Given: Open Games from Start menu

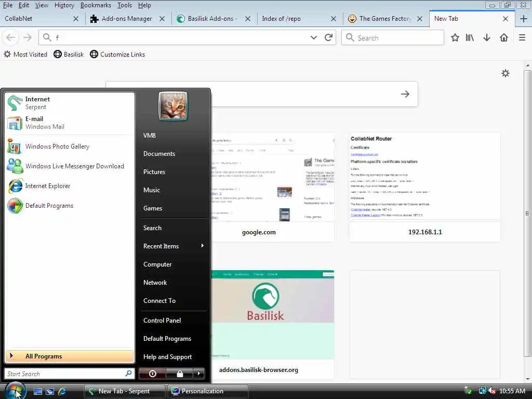Looking at the screenshot, I should (x=153, y=208).
